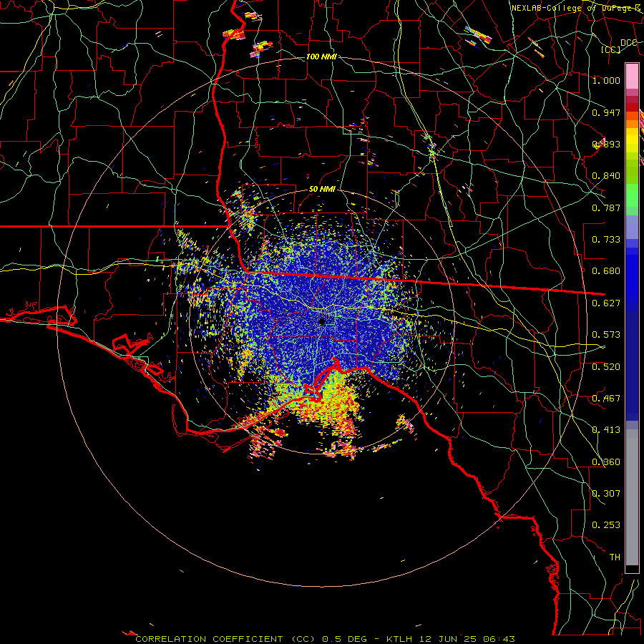Pick the pink segment of the color bar

point(632,76)
